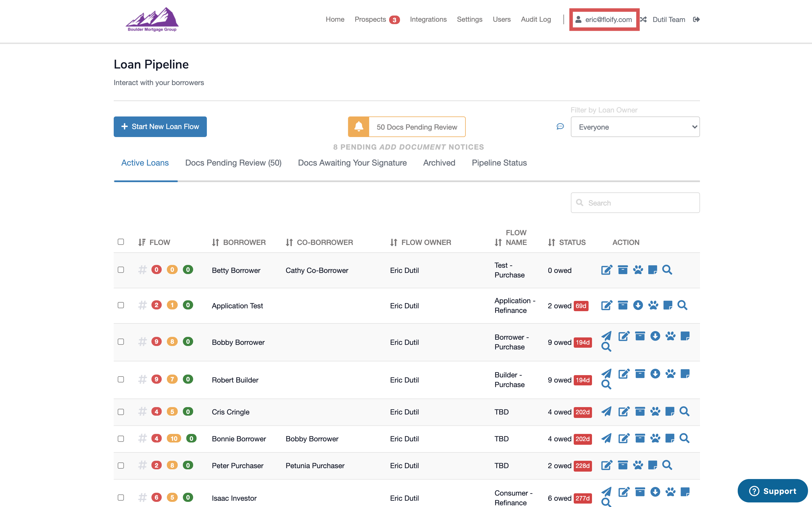Click Start New Loan Flow button
Screen dimensions: 812x507
tap(160, 127)
